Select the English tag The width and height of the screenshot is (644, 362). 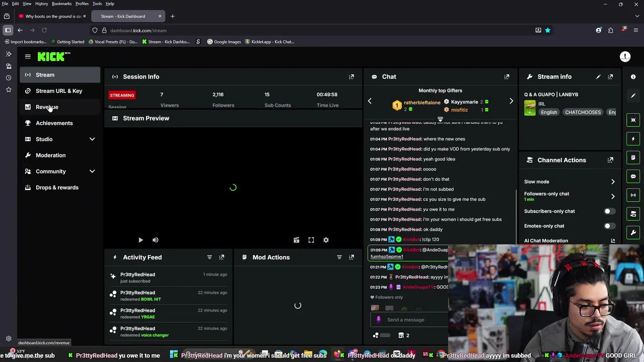[549, 113]
